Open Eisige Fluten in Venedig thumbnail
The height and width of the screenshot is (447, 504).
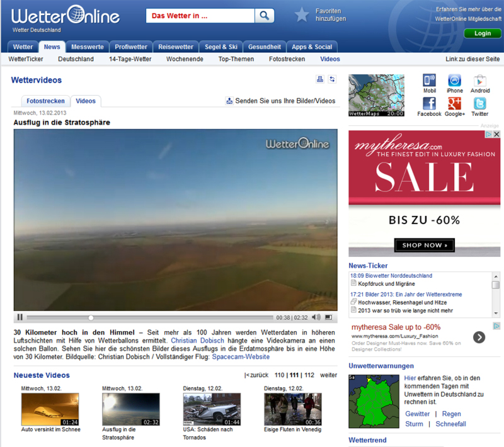pos(293,409)
